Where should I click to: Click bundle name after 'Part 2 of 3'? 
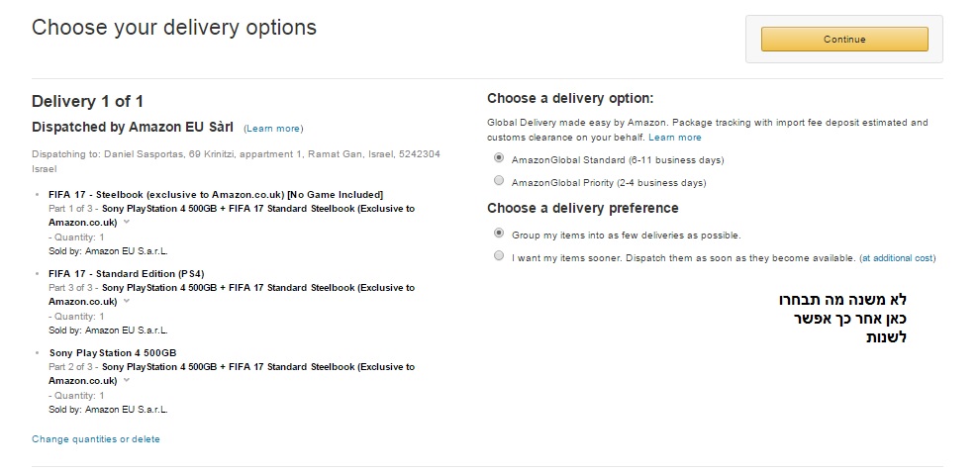[257, 367]
